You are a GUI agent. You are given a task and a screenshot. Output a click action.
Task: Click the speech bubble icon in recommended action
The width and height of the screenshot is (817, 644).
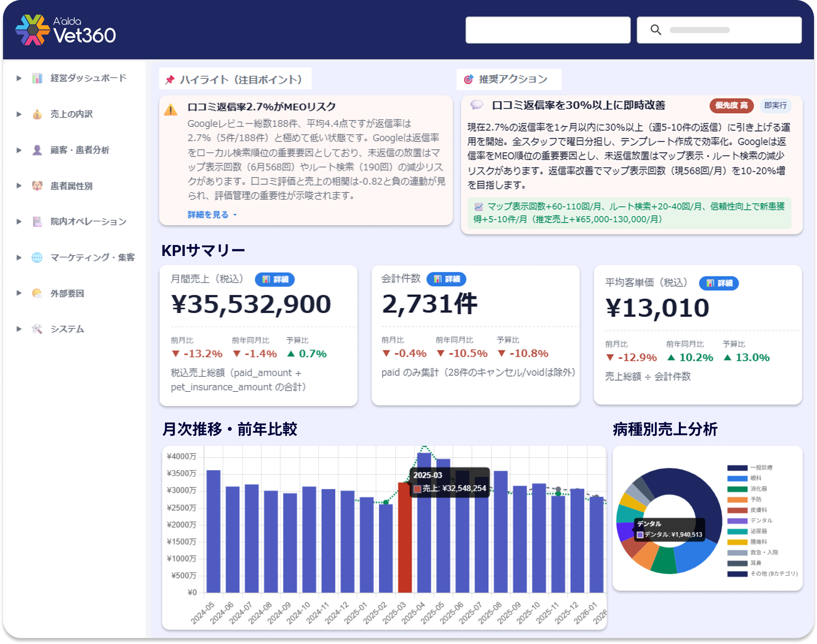coord(477,104)
